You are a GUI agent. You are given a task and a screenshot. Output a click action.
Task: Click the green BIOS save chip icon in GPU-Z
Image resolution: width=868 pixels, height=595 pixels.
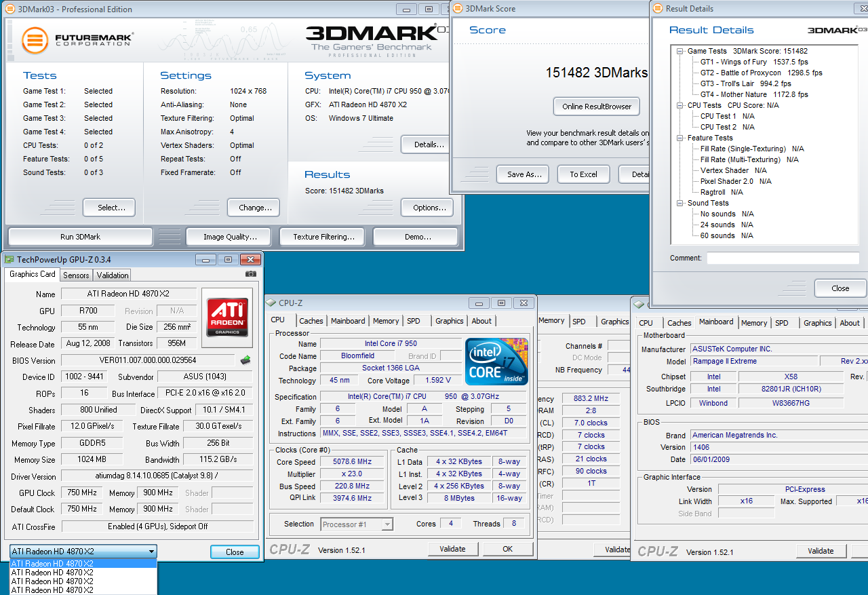245,360
